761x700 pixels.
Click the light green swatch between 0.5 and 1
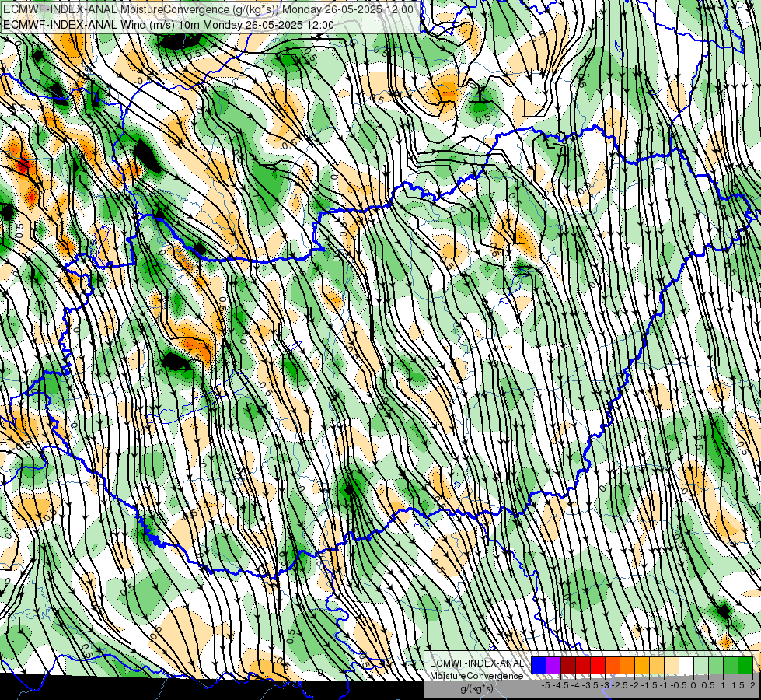click(716, 666)
